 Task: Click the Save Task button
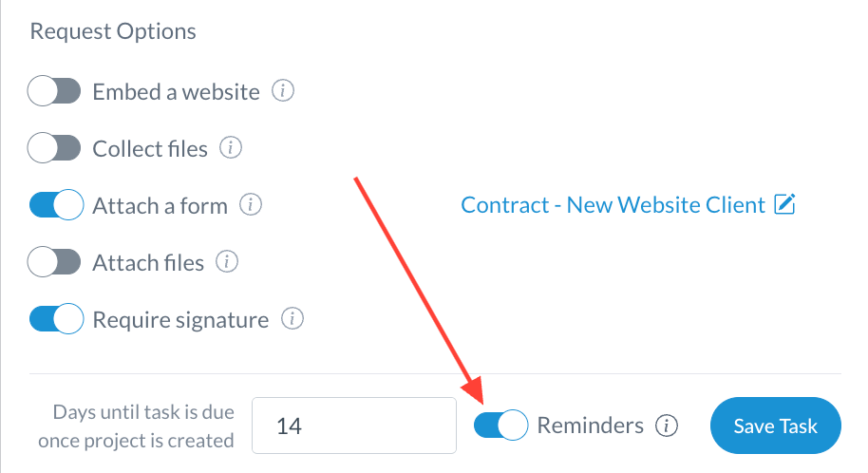[x=776, y=426]
